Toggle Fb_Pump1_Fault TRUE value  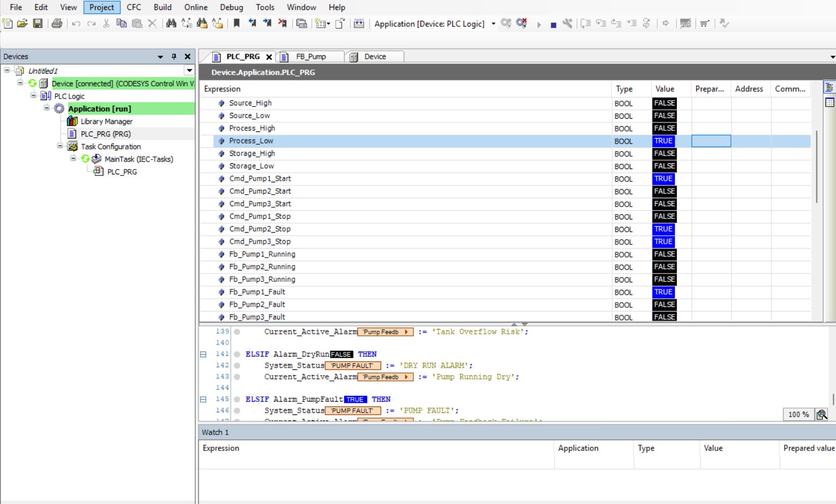pos(663,292)
